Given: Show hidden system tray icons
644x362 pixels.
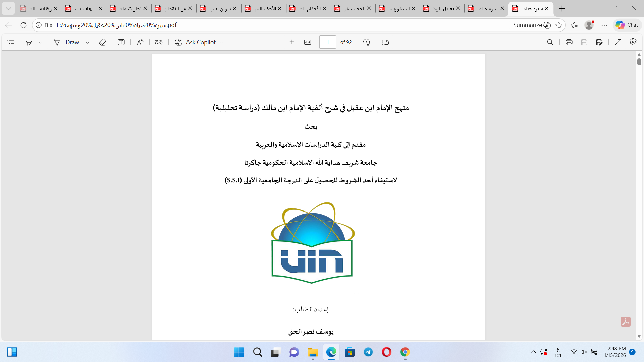Looking at the screenshot, I should (x=533, y=352).
